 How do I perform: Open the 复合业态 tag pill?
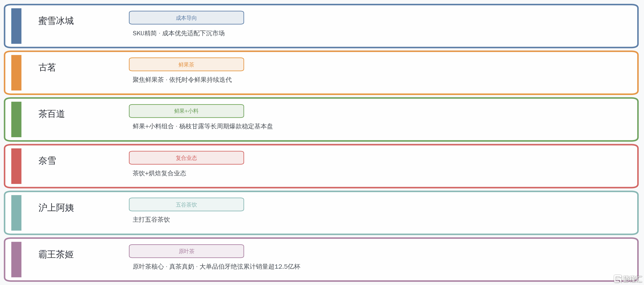coord(186,158)
